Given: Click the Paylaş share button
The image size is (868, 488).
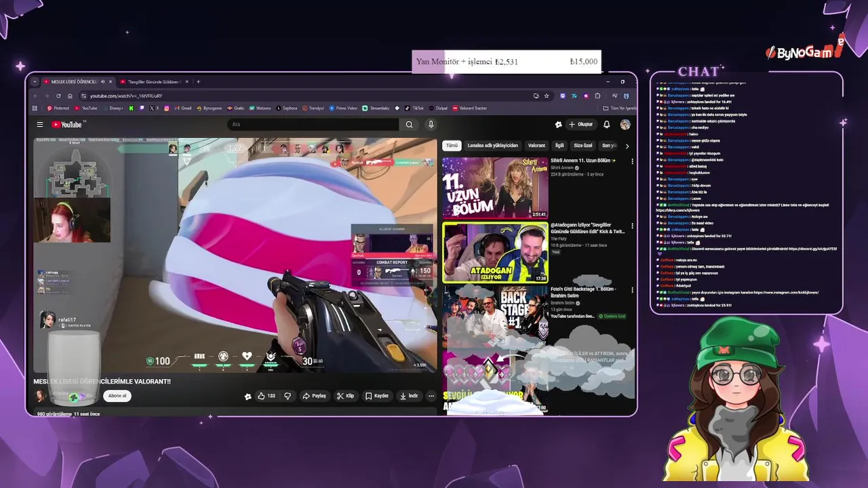Looking at the screenshot, I should tap(315, 396).
